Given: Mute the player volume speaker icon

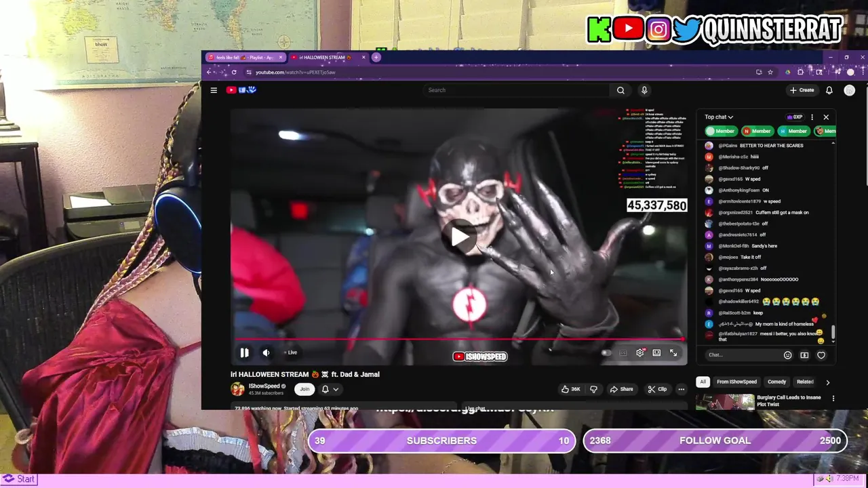Looking at the screenshot, I should (266, 352).
